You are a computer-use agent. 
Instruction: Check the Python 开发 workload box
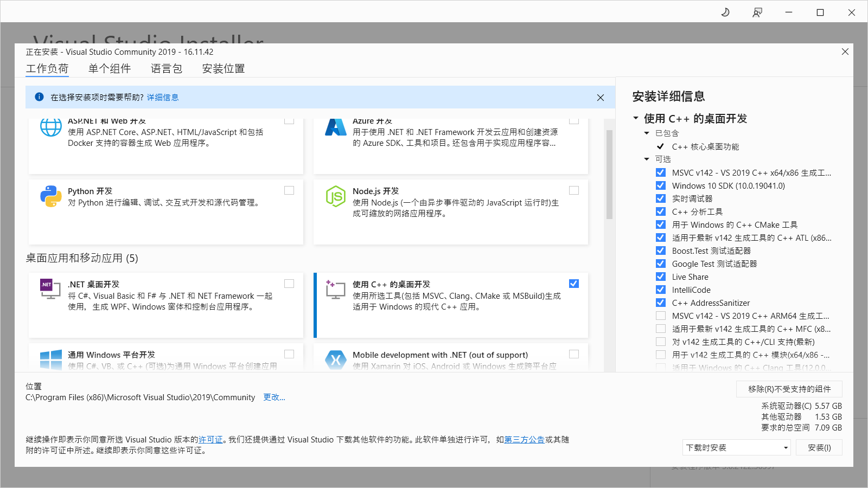[289, 190]
